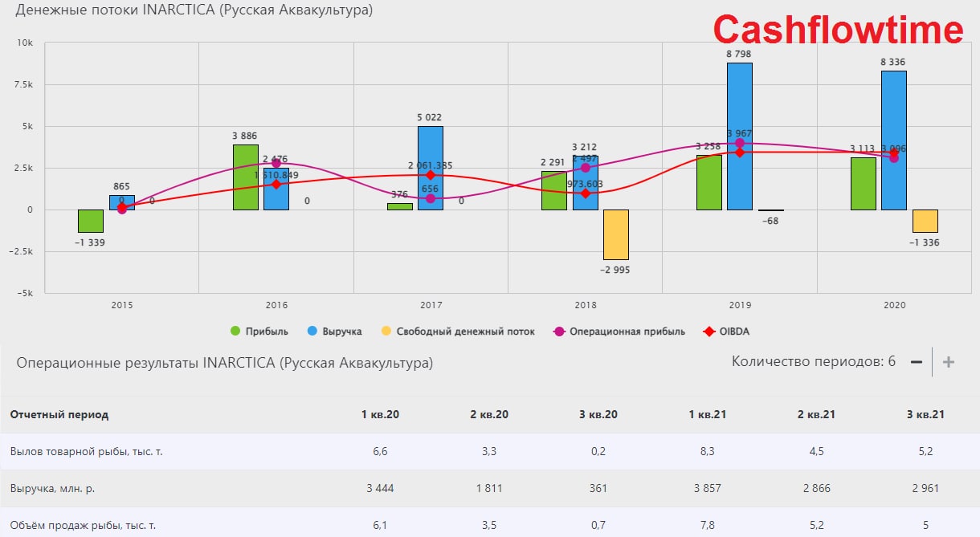Toggle the OIBDA legend item
Image resolution: width=980 pixels, height=537 pixels.
pyautogui.click(x=726, y=332)
